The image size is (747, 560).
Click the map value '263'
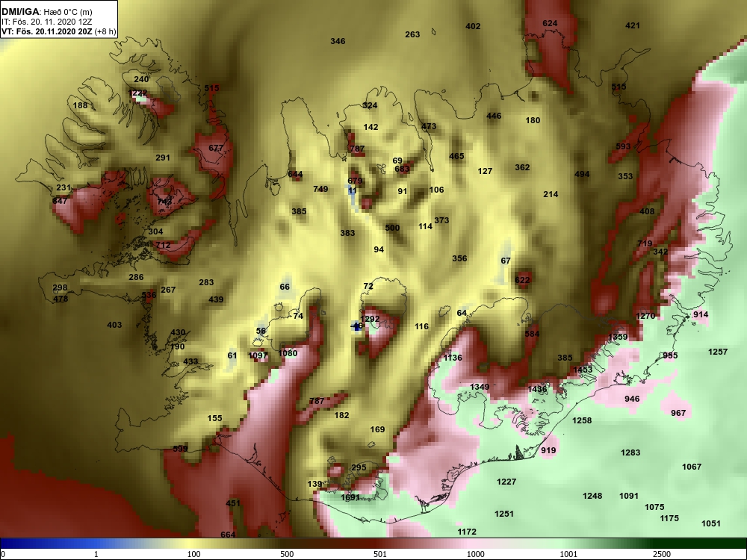(412, 34)
